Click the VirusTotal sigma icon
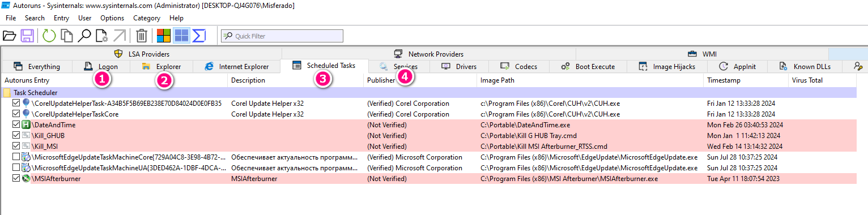Viewport: 868px width, 215px height. coord(199,36)
